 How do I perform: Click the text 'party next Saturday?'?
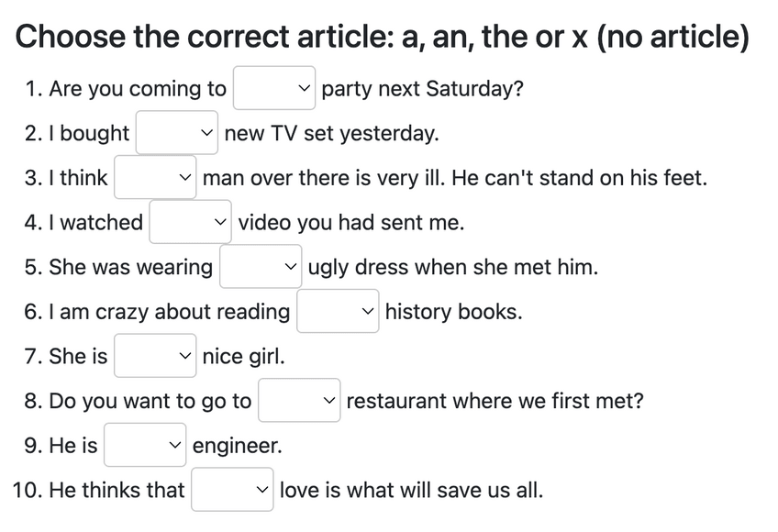pyautogui.click(x=422, y=89)
